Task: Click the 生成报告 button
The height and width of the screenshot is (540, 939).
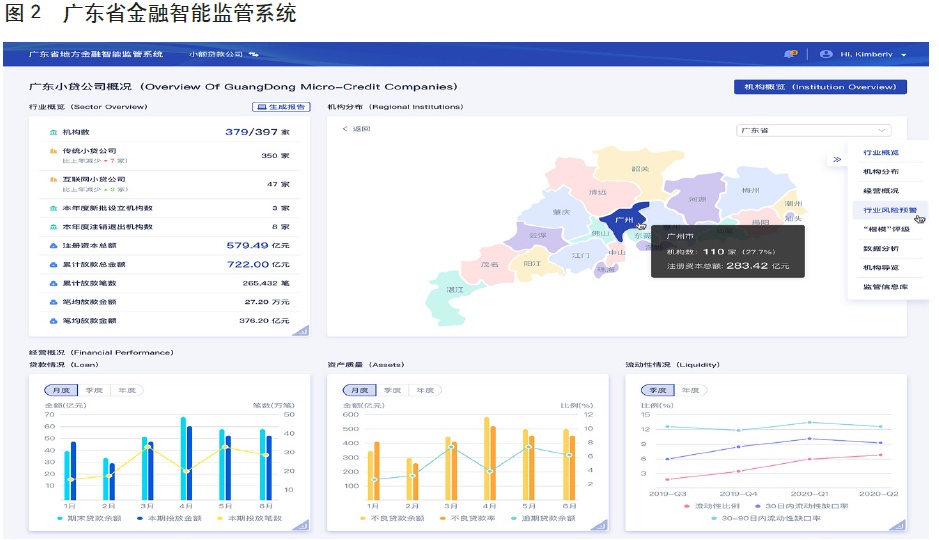Action: pos(281,107)
